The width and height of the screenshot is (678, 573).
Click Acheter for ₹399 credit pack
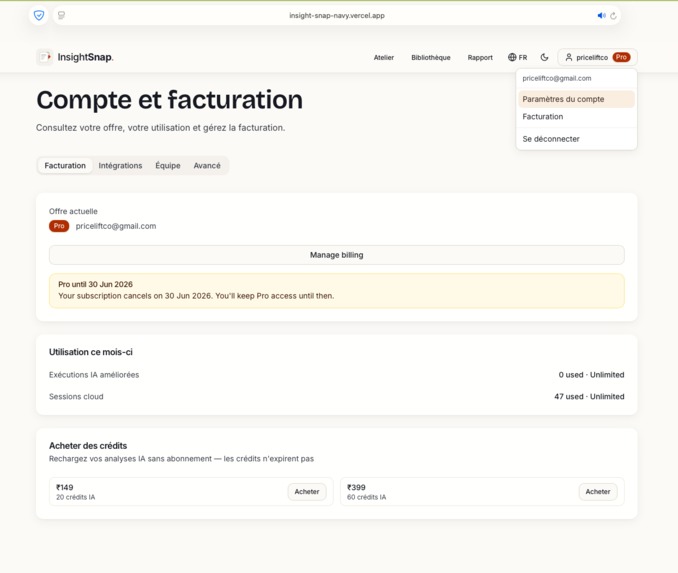tap(598, 492)
